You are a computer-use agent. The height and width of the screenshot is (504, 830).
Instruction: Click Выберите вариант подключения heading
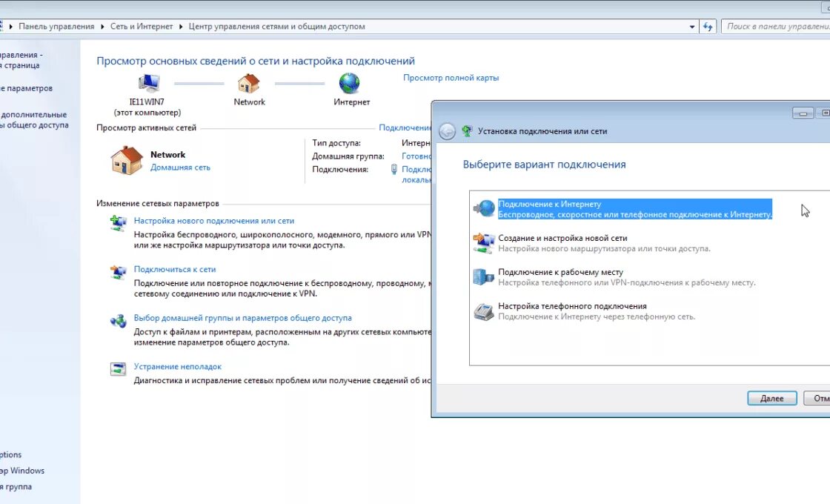[x=544, y=165]
